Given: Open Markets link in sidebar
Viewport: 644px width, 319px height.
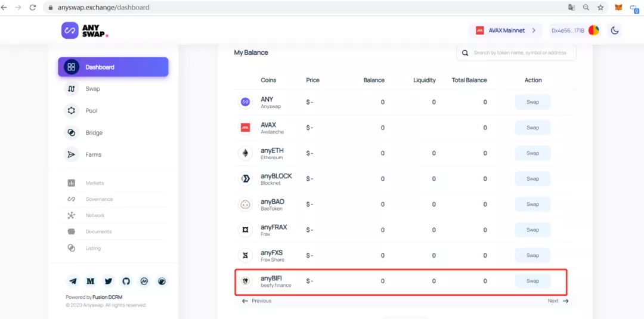Looking at the screenshot, I should click(95, 183).
